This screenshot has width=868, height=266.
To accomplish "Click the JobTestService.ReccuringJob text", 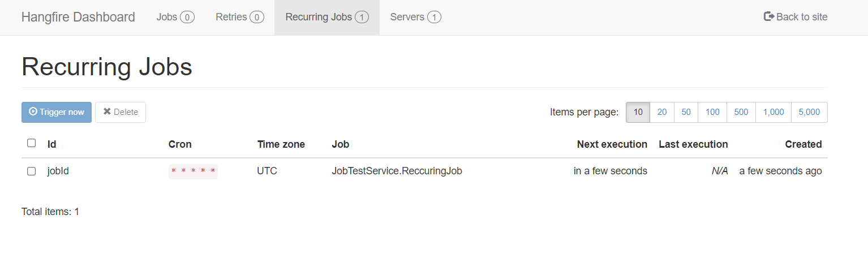I will pos(397,171).
